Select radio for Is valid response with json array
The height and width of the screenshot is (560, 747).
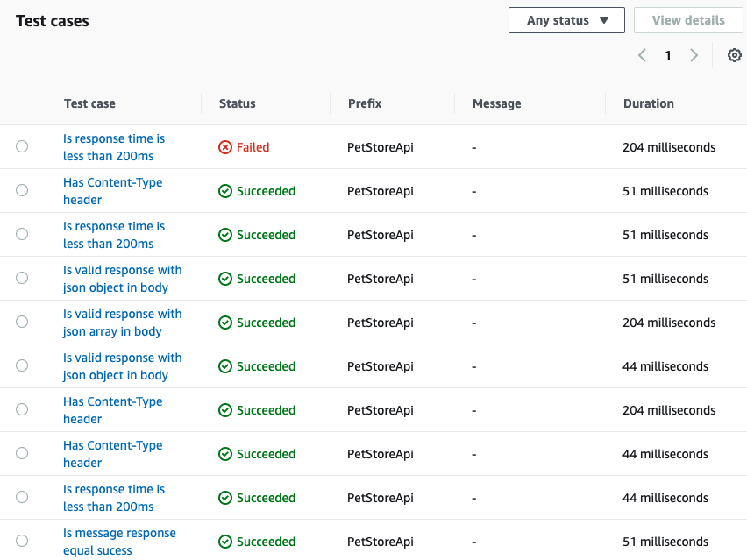coord(22,322)
